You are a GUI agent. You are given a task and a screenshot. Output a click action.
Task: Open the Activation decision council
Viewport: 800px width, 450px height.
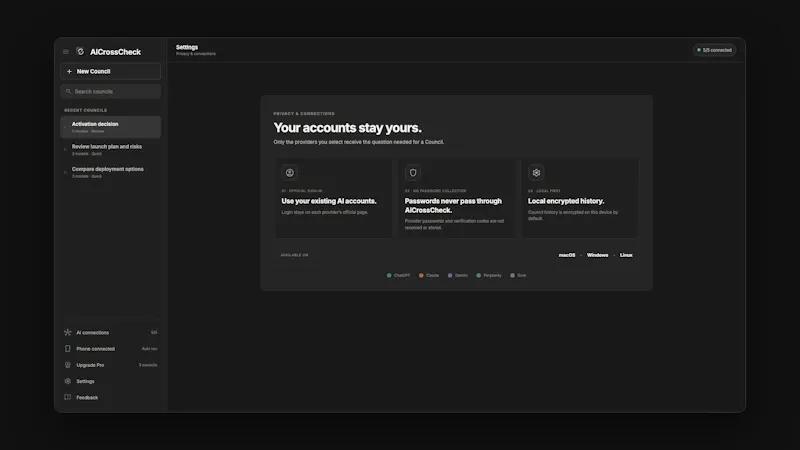point(111,127)
